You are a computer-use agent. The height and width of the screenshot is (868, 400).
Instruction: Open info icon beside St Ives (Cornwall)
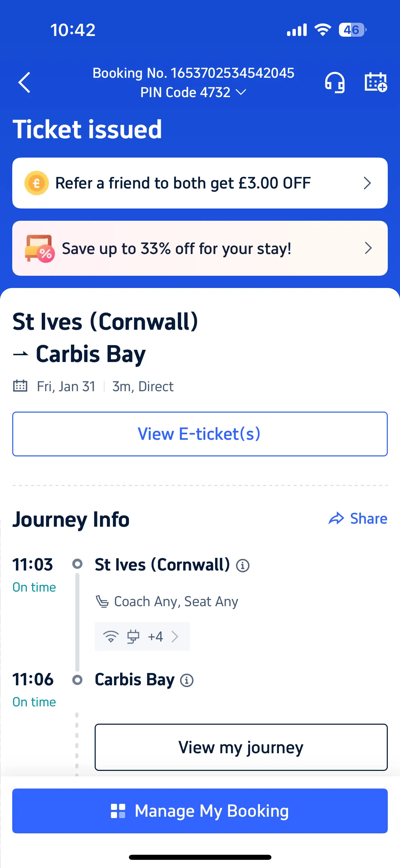pos(243,566)
